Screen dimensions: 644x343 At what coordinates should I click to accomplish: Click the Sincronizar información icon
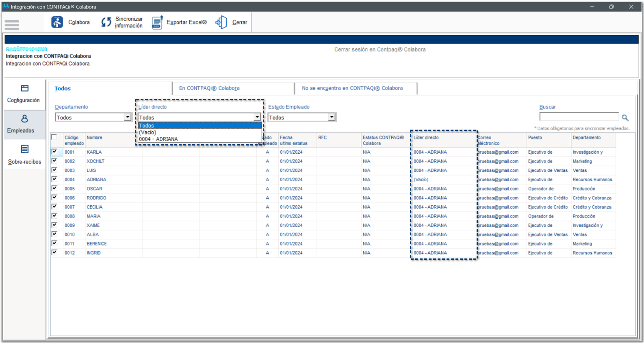106,22
